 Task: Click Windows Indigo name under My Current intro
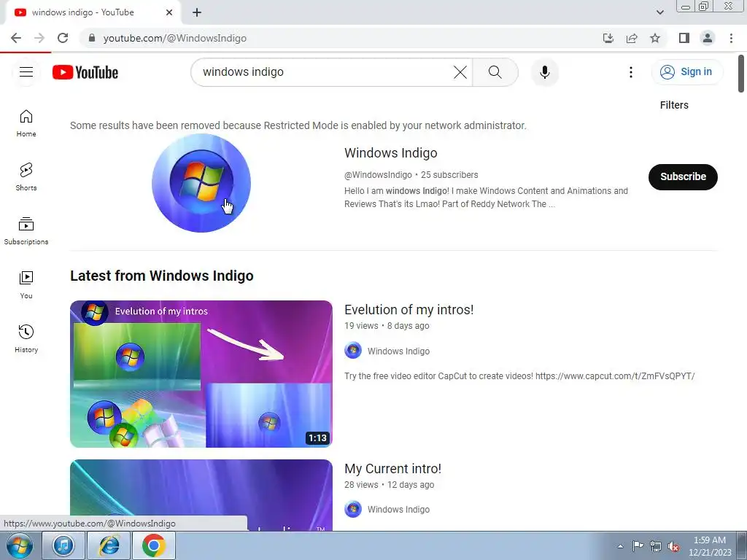pos(398,510)
